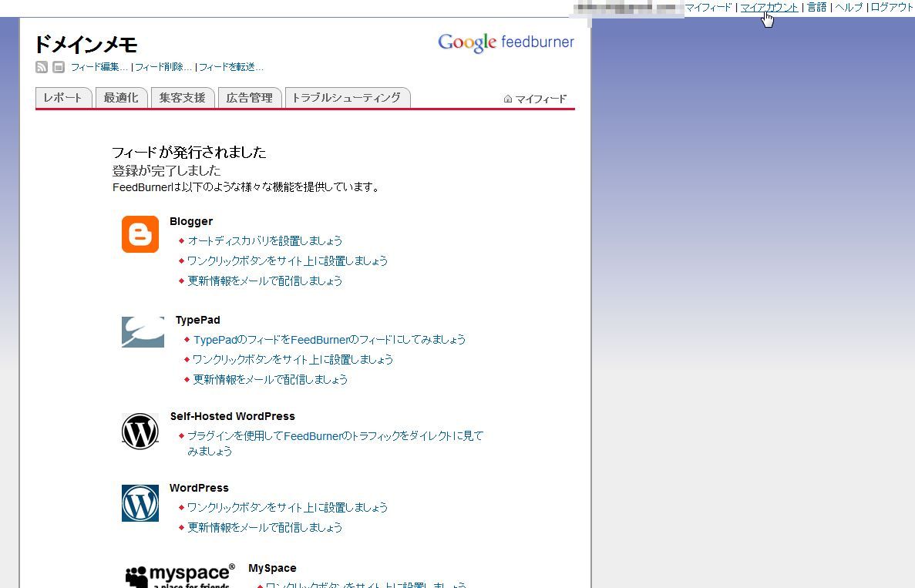Click the Blogger orange logo icon

pos(140,234)
